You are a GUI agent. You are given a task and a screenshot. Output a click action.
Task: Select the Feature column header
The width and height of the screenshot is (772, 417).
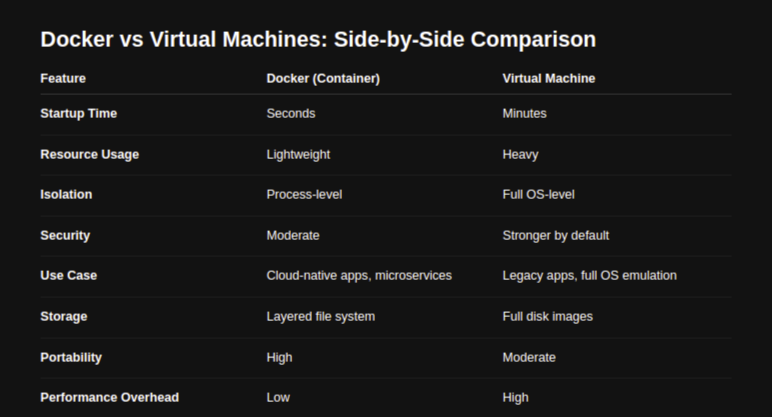(63, 78)
